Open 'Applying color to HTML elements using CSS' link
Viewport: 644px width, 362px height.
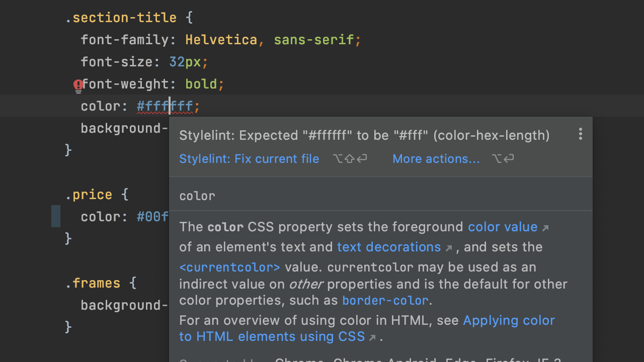click(x=367, y=328)
